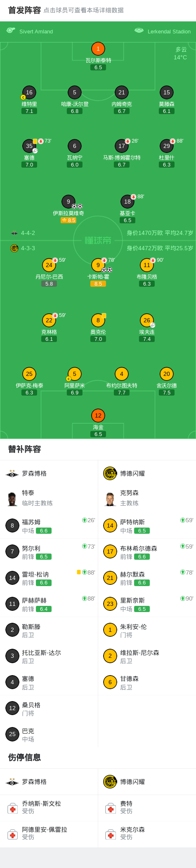The width and height of the screenshot is (196, 868).
Task: Click 博德闪耀 club logo in substitutes
Action: (110, 474)
